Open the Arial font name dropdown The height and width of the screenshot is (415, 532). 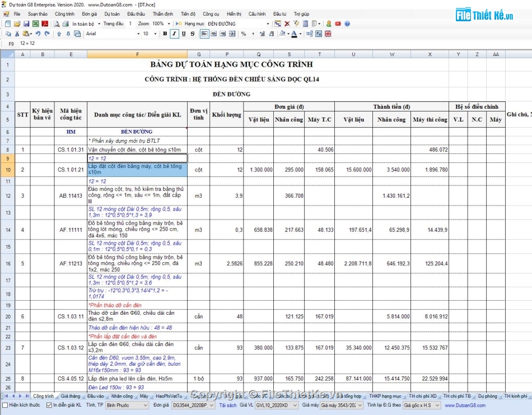click(x=138, y=34)
